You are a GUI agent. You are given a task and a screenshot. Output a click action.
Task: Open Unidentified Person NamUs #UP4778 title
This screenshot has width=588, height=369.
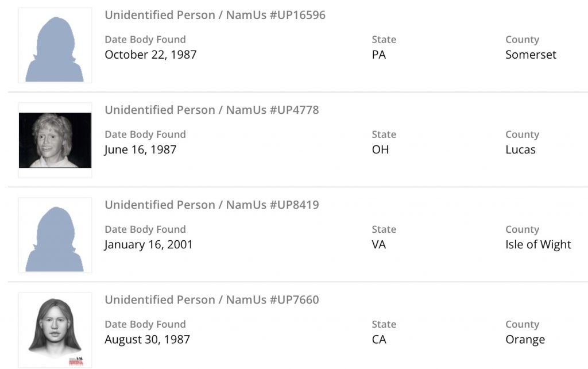click(x=211, y=110)
